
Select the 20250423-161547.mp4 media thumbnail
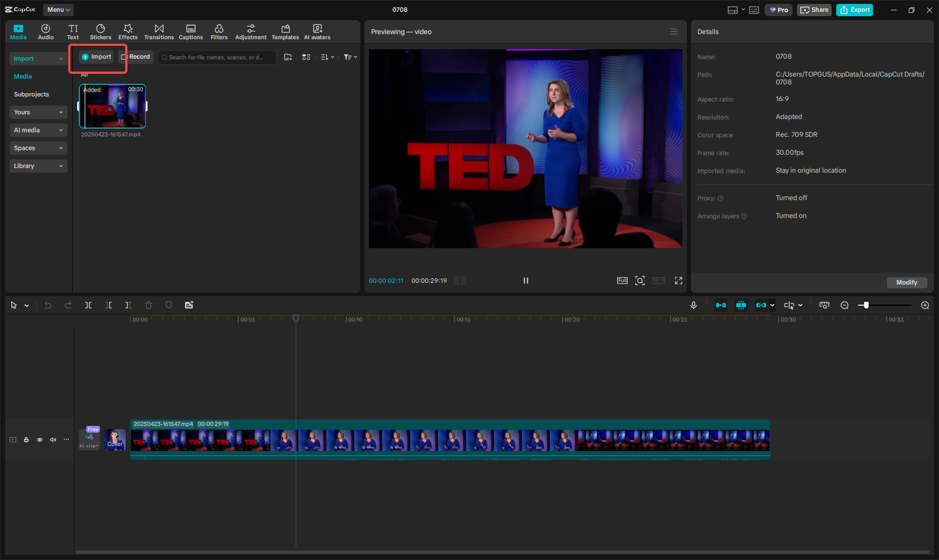click(112, 106)
